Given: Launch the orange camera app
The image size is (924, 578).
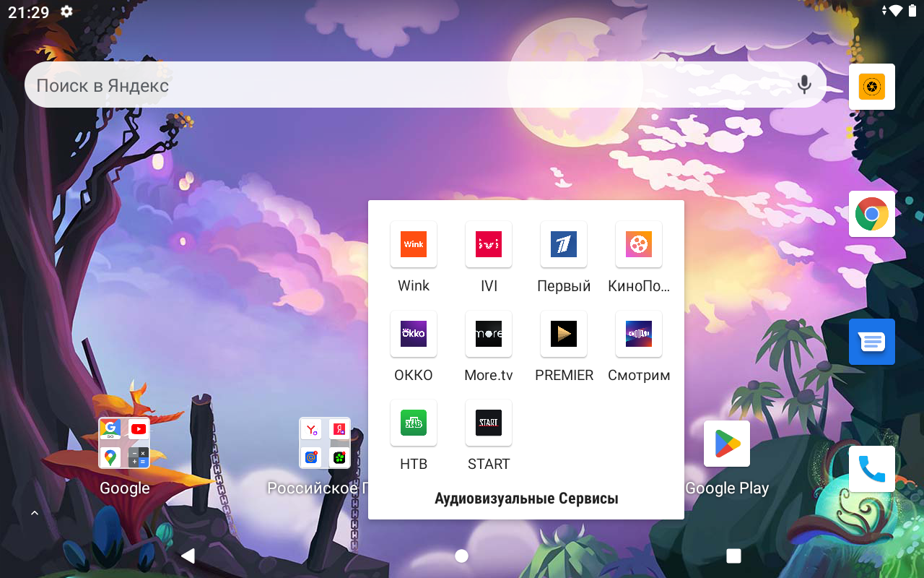Looking at the screenshot, I should pos(872,87).
